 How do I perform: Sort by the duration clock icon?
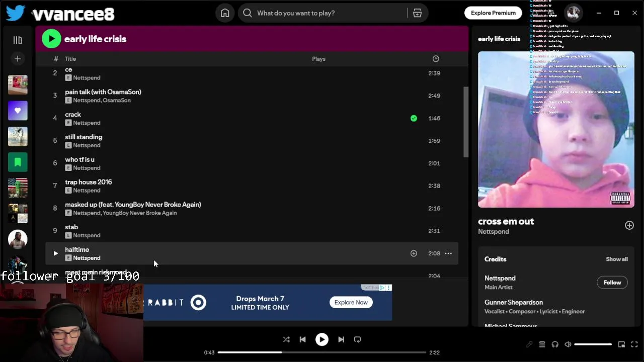tap(436, 59)
